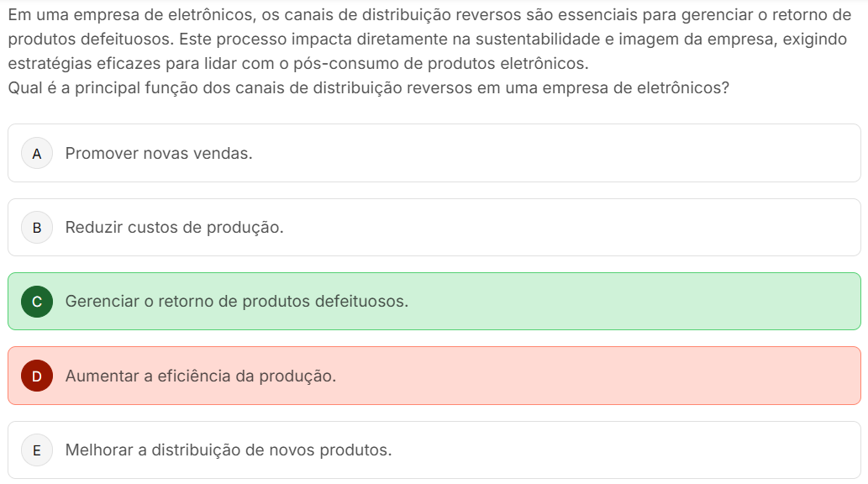Screen dimensions: 868x484
Task: Choose the option "Reduzir custos de produção."
Action: (174, 228)
